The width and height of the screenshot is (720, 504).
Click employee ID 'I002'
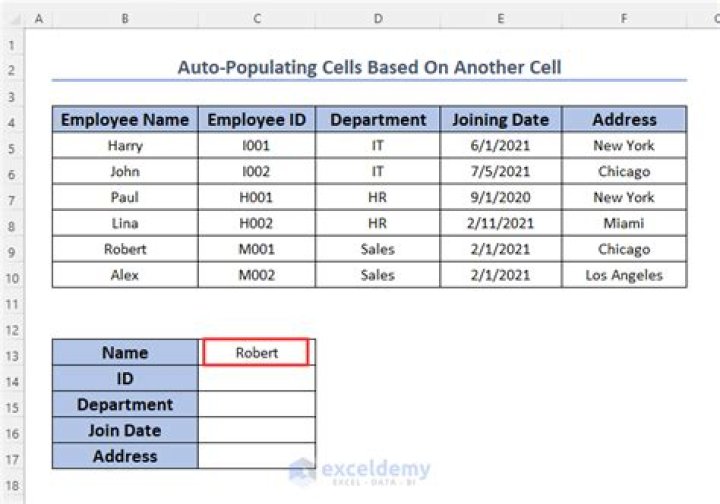pos(257,171)
